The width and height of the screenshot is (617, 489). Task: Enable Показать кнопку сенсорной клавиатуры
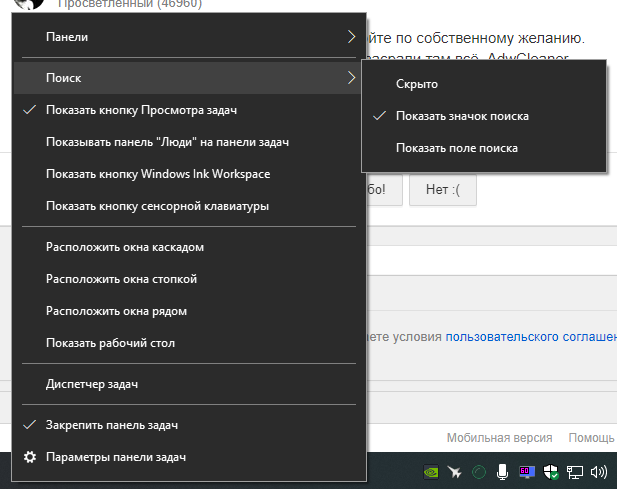pyautogui.click(x=189, y=206)
